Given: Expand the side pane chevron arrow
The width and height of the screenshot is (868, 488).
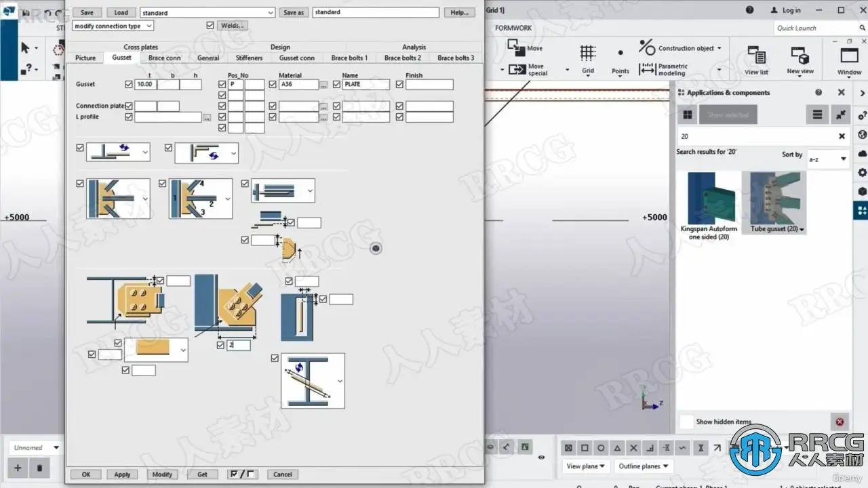Looking at the screenshot, I should tap(862, 93).
